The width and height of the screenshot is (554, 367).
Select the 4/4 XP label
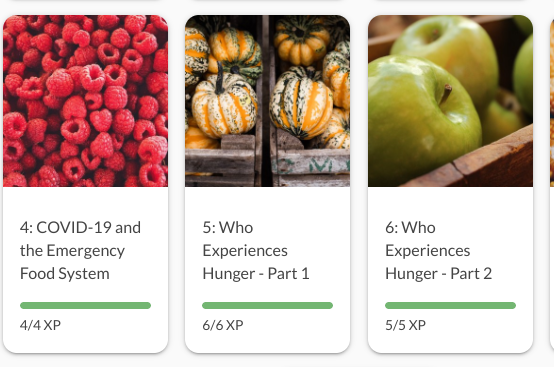pos(40,325)
